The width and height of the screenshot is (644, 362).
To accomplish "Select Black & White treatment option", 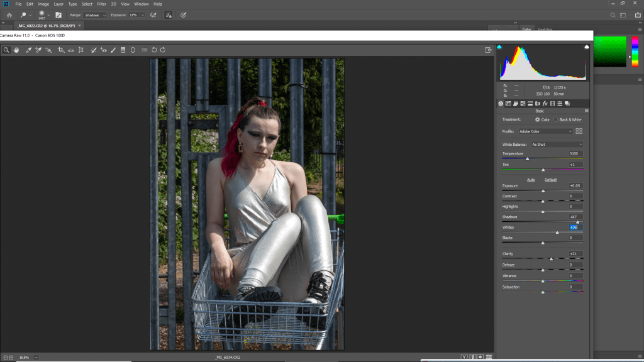I will point(556,119).
